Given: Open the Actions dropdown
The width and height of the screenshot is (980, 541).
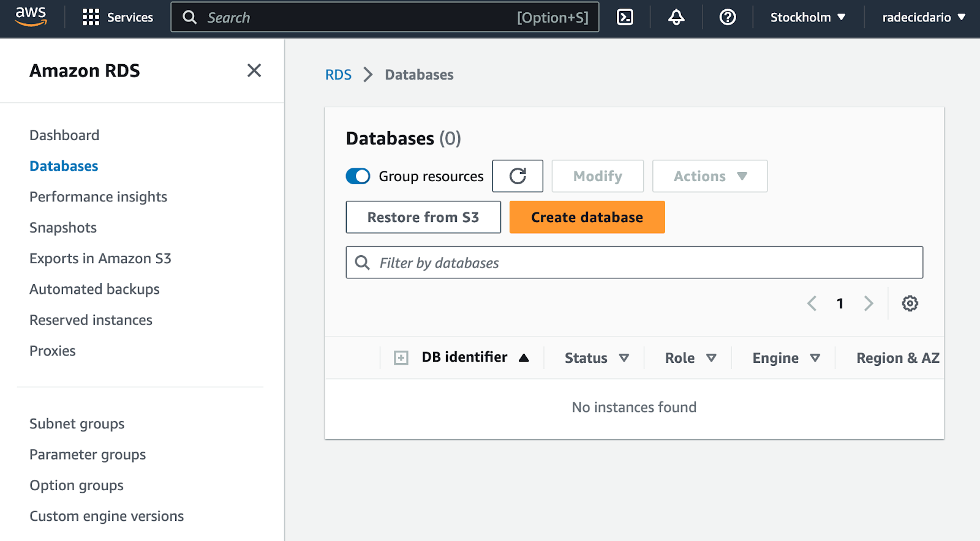Looking at the screenshot, I should click(x=710, y=176).
